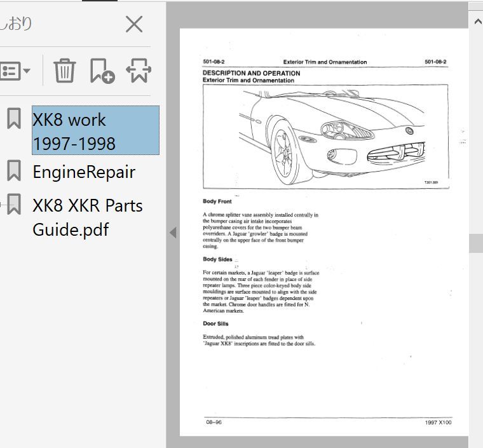Click the bookmark icon beside XK8 work 1997-1998

(x=14, y=118)
